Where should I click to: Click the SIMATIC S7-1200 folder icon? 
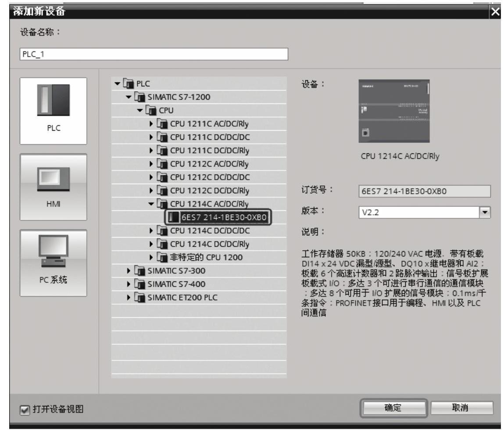tap(140, 97)
